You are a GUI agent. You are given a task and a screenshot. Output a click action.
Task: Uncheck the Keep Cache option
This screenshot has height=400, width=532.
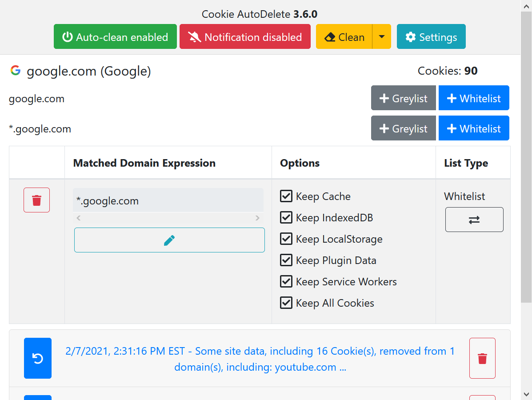point(286,196)
